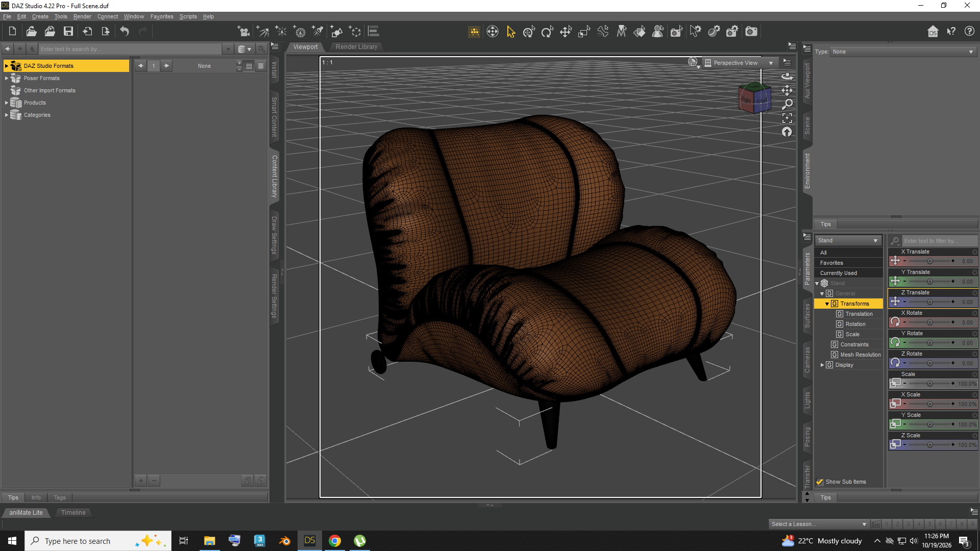Select the Rotate tool
The width and height of the screenshot is (980, 551).
point(547,32)
